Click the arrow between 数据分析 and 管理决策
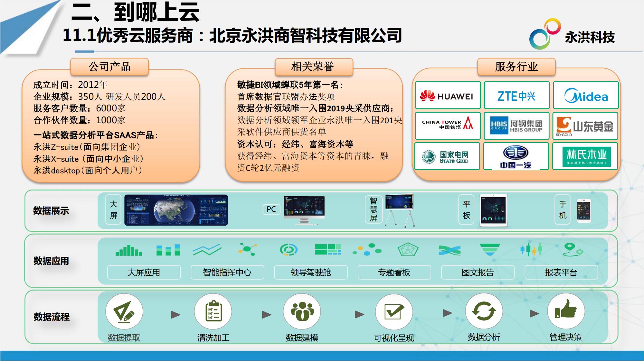Screen dimensions: 644x362 tap(535, 313)
